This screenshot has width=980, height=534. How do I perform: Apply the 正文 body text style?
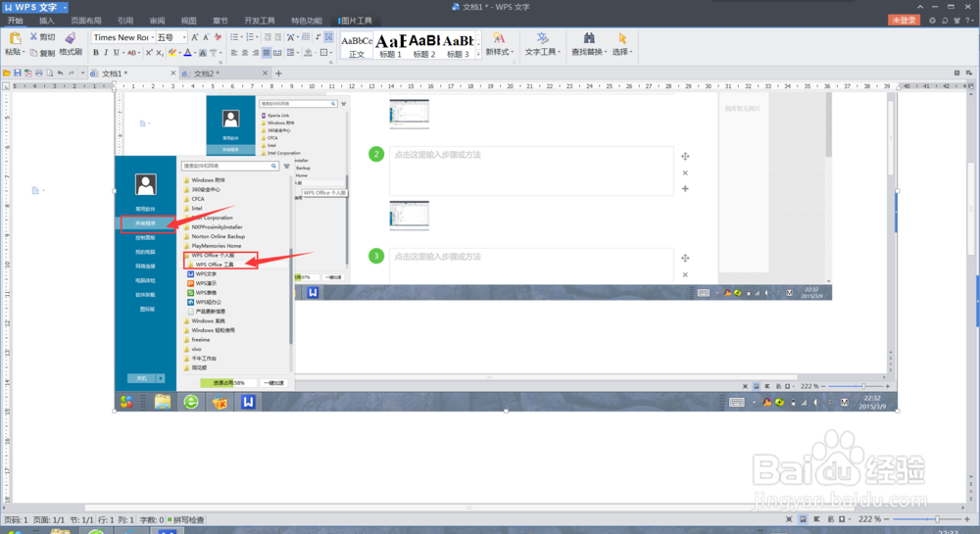pos(357,45)
